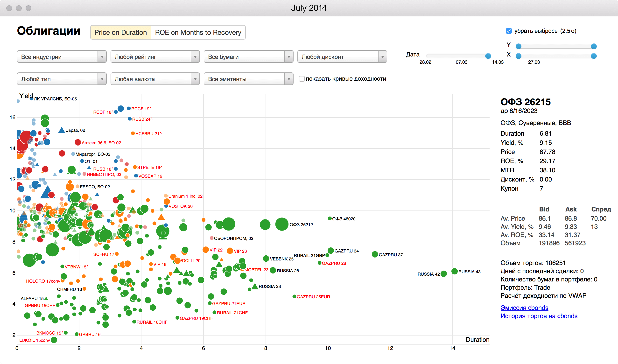Select the ОФЗ 46020 bond point
618x364 pixels.
pyautogui.click(x=330, y=218)
